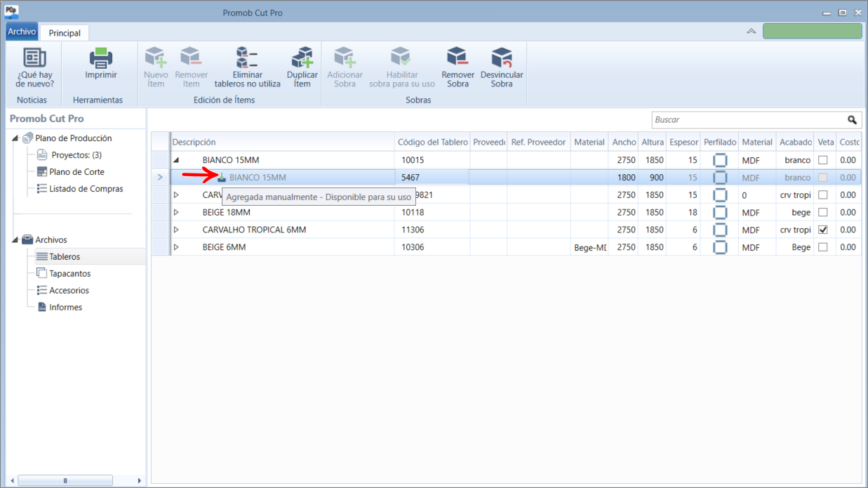Click the green bar in the title area

pos(813,31)
